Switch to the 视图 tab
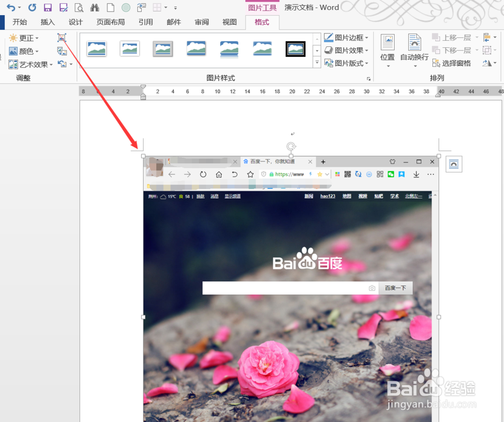 point(229,22)
